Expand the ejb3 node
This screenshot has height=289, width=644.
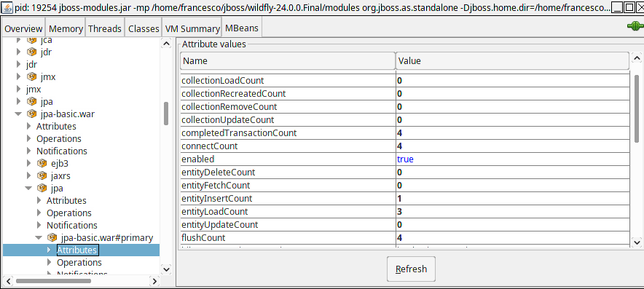pos(28,163)
